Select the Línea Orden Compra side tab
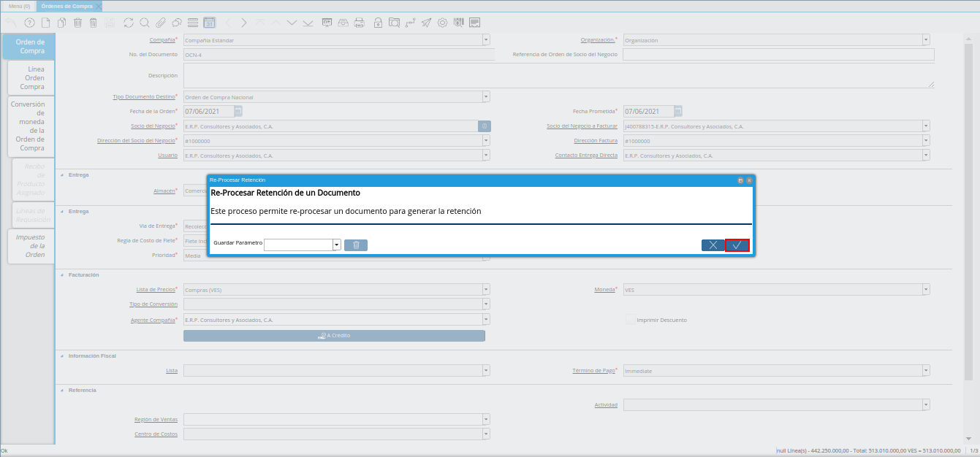This screenshot has width=980, height=457. coord(32,77)
